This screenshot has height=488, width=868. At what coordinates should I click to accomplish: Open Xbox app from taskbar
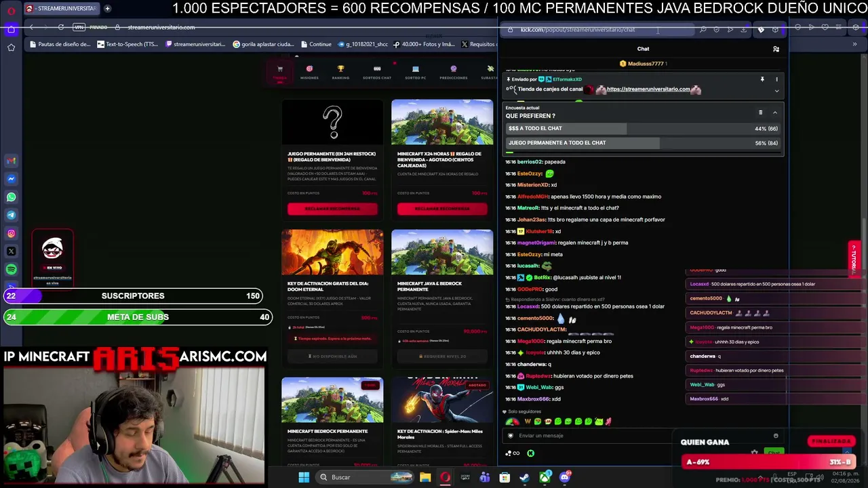pyautogui.click(x=545, y=477)
